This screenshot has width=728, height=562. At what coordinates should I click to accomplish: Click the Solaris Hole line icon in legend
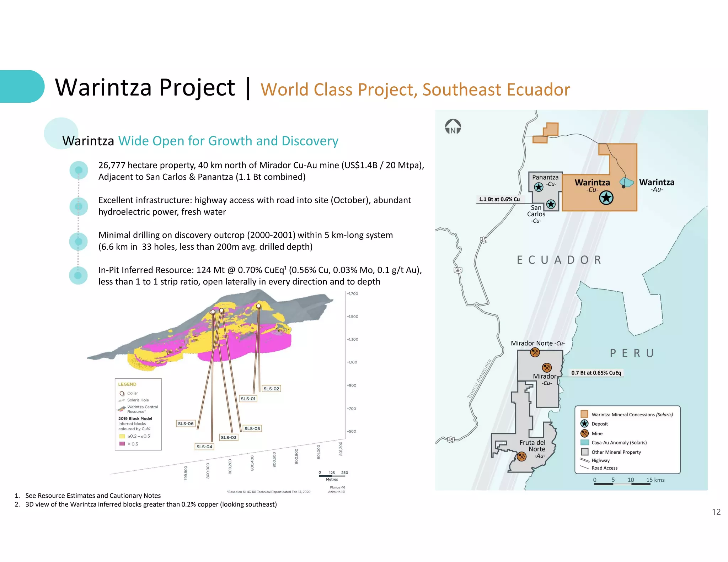122,400
